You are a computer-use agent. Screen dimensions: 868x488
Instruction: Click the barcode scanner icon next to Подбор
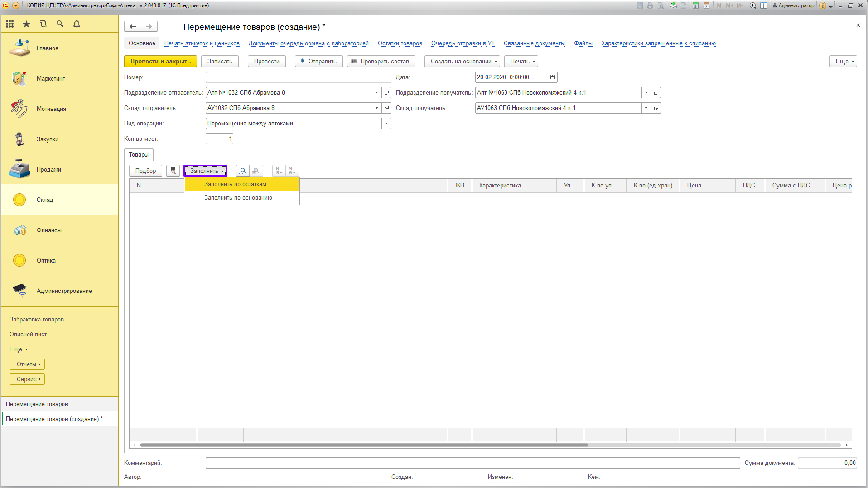(173, 171)
